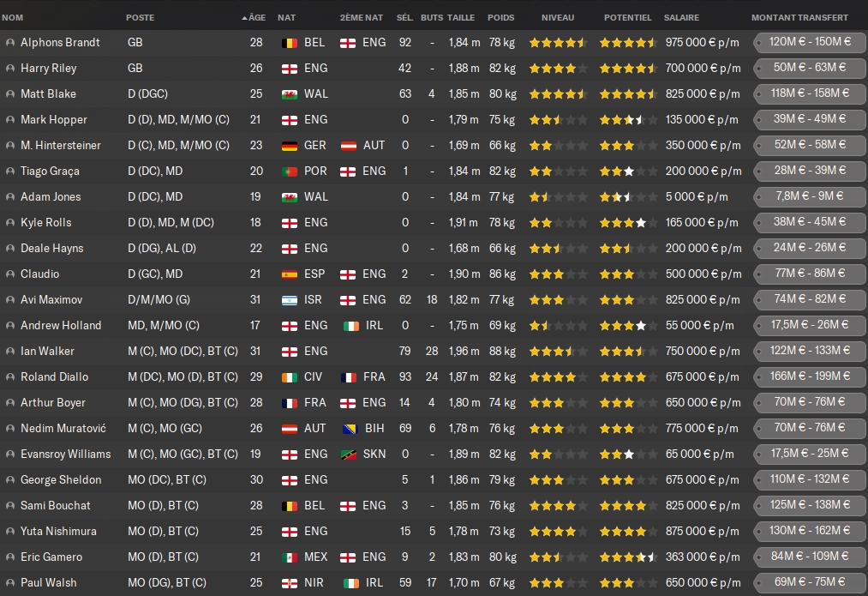868x596 pixels.
Task: Click the player icon beside Harry Riley
Action: pos(10,68)
